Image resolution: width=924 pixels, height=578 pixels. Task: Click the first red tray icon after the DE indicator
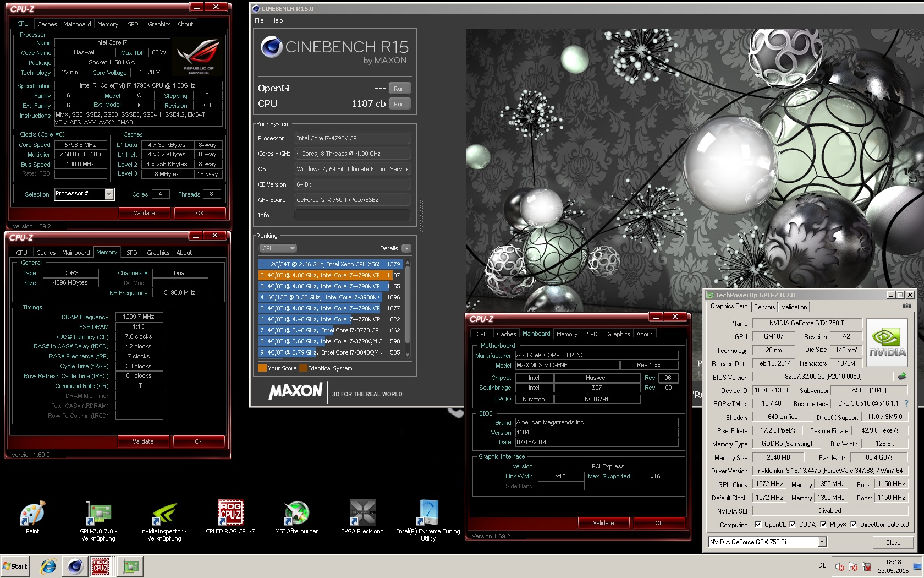click(x=839, y=566)
